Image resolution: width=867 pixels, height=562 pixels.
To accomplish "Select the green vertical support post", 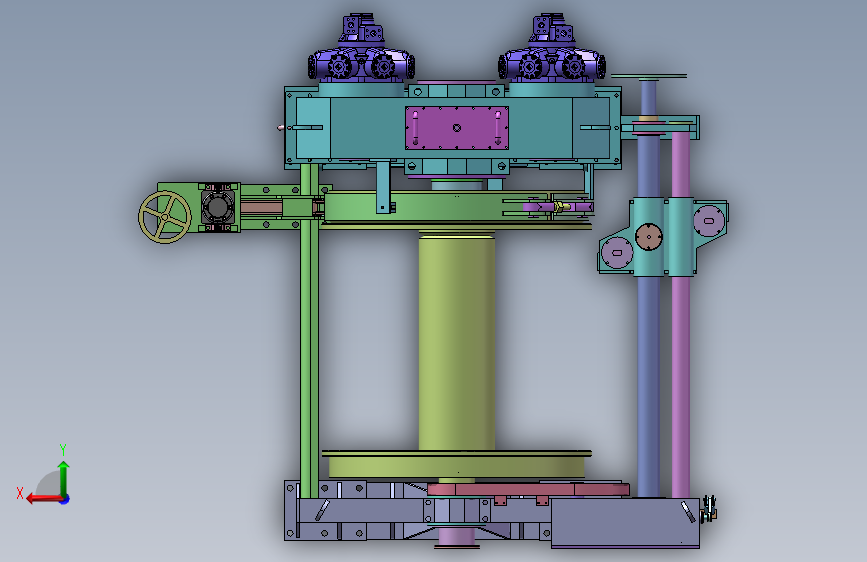I will coord(309,330).
